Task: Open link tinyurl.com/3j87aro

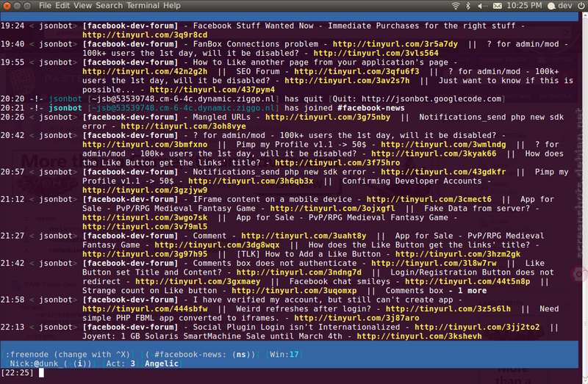Action: point(356,318)
